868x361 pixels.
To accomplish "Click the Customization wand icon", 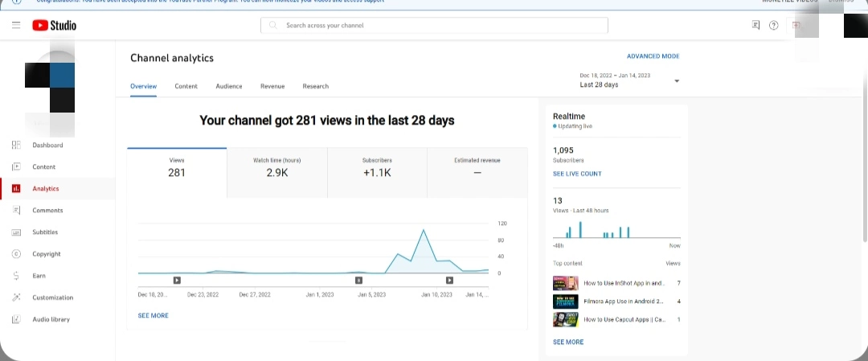I will coord(16,297).
